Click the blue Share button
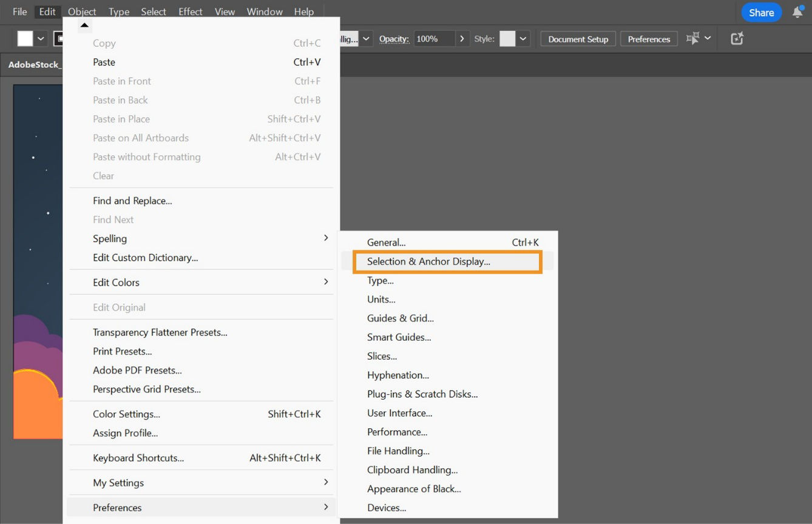The height and width of the screenshot is (524, 812). tap(761, 12)
